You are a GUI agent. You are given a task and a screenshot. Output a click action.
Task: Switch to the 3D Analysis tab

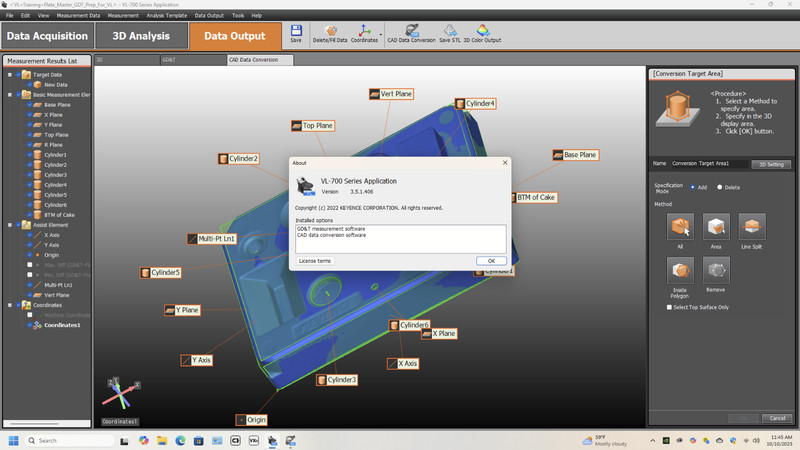tap(141, 36)
